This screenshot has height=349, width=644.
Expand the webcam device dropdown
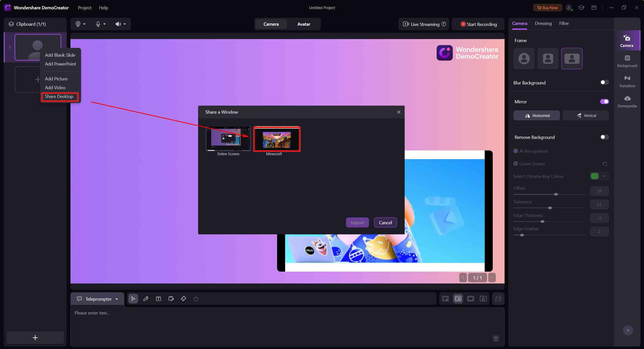[x=84, y=24]
